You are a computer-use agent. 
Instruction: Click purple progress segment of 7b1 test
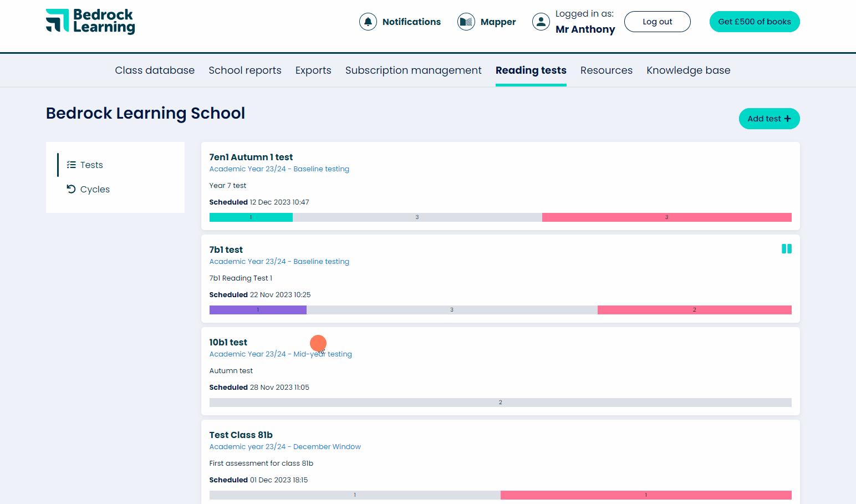258,310
